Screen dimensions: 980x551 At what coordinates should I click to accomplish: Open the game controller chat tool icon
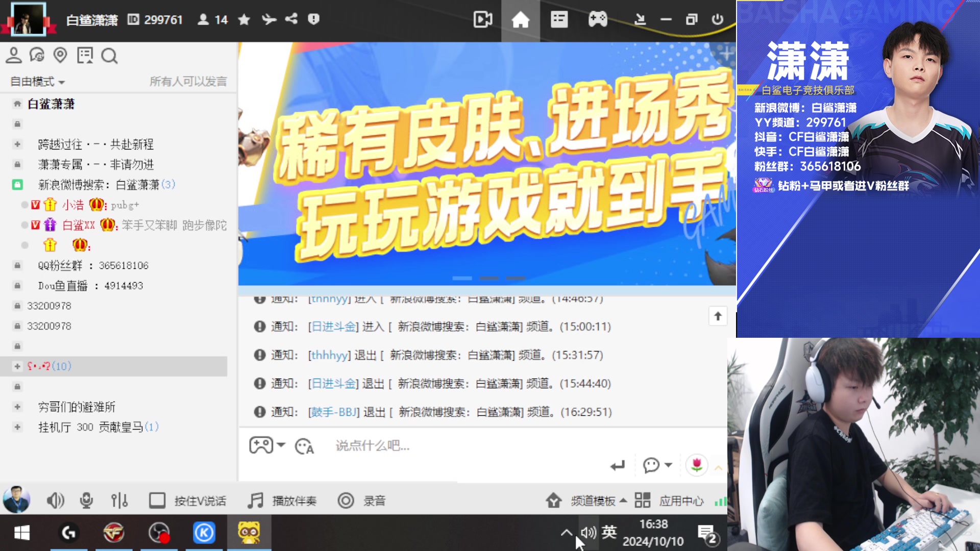261,445
